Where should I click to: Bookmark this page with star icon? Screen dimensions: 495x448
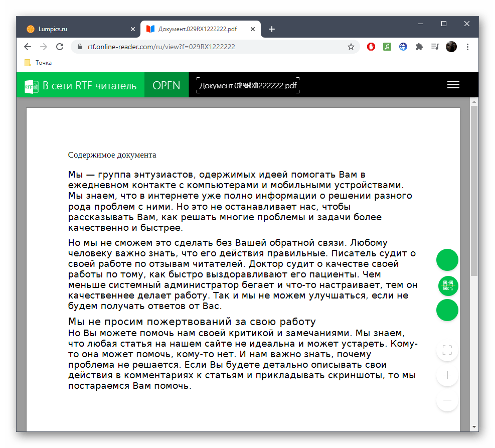coord(351,47)
